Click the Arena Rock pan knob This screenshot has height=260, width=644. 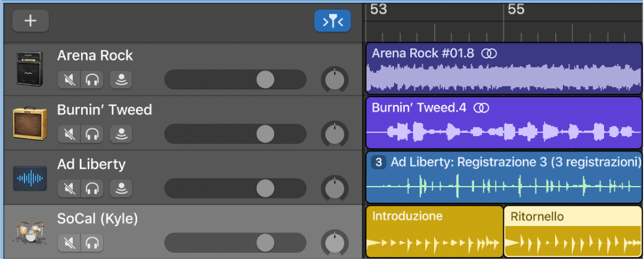335,80
